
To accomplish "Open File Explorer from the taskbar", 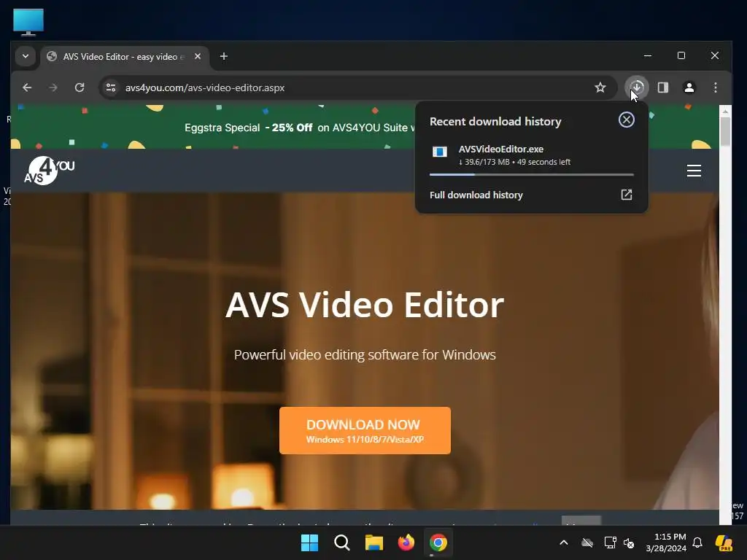I will point(374,542).
